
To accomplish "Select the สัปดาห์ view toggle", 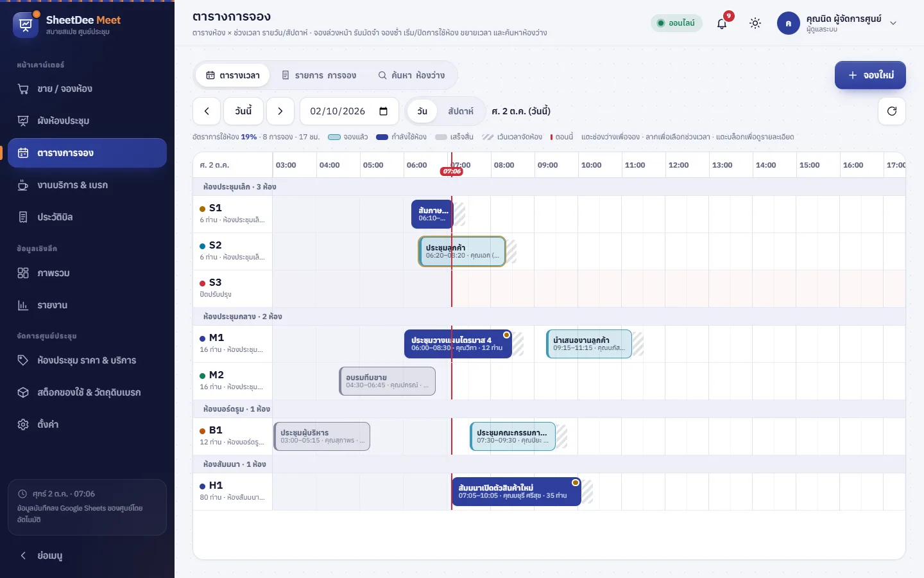I will pyautogui.click(x=461, y=111).
